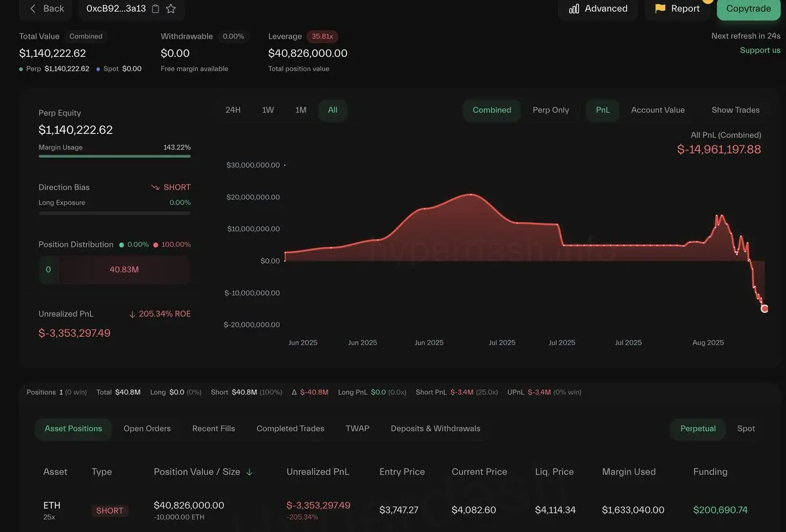Open the Recent Fills tab
786x532 pixels.
click(x=214, y=428)
